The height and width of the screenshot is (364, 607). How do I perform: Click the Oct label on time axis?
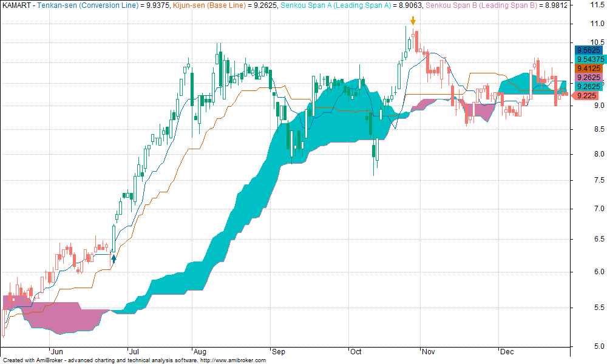356,351
